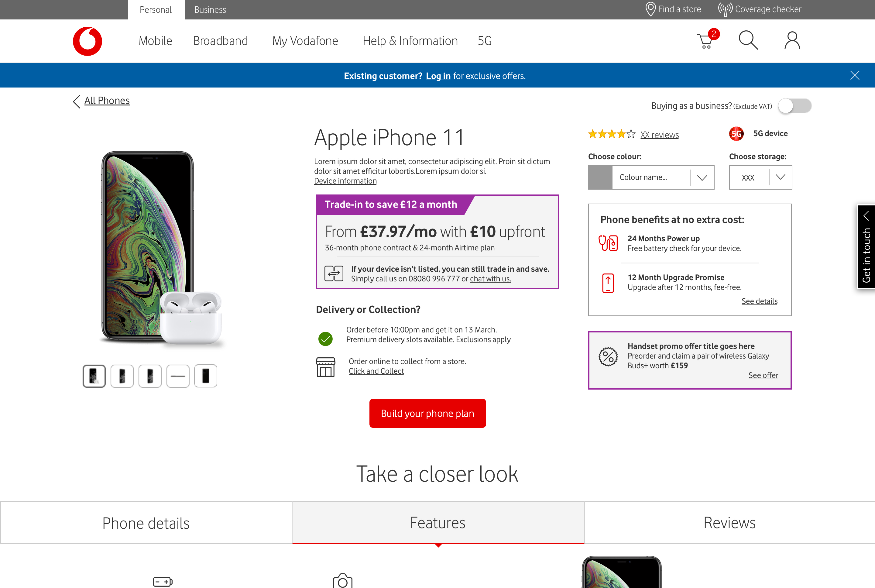Screen dimensions: 875x588
Task: Open the shopping cart icon
Action: click(706, 40)
